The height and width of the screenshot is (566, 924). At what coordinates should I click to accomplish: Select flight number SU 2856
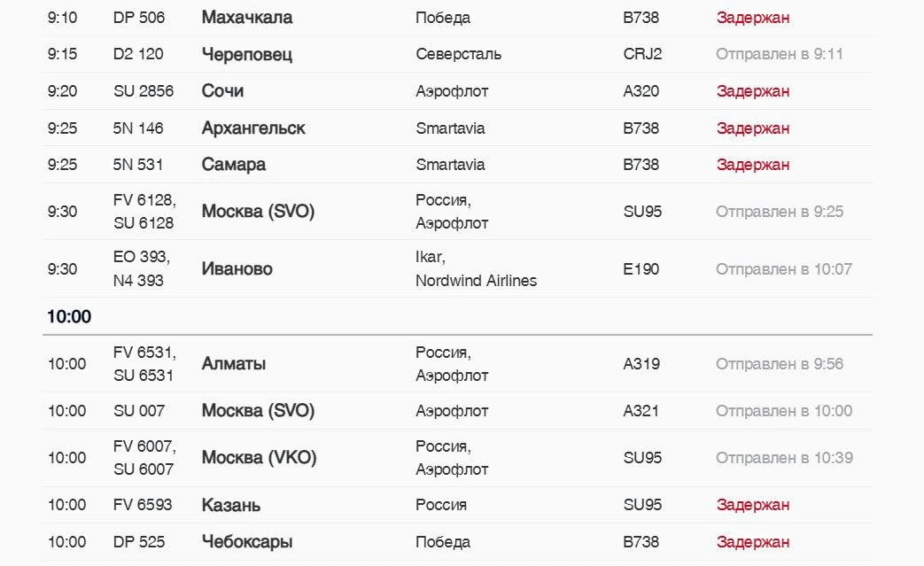144,91
